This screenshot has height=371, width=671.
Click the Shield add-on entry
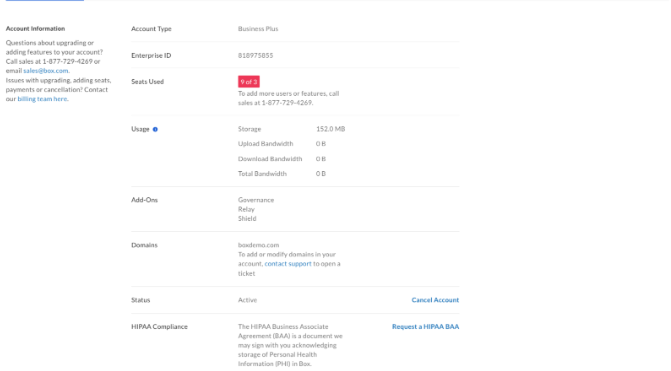click(247, 219)
